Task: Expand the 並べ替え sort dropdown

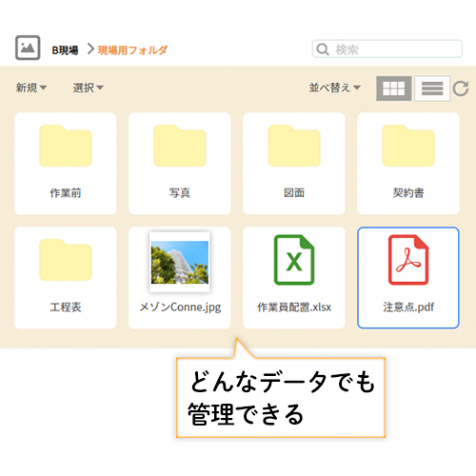Action: coord(335,88)
